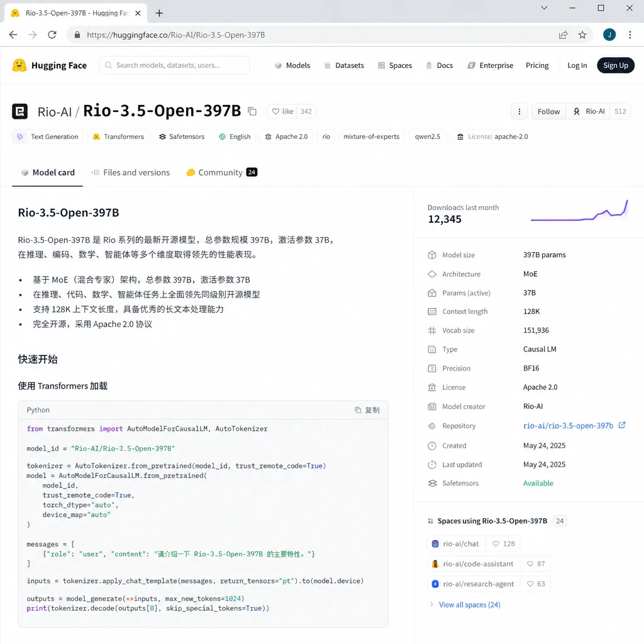Open the Rio-AI organization avatar icon

577,111
